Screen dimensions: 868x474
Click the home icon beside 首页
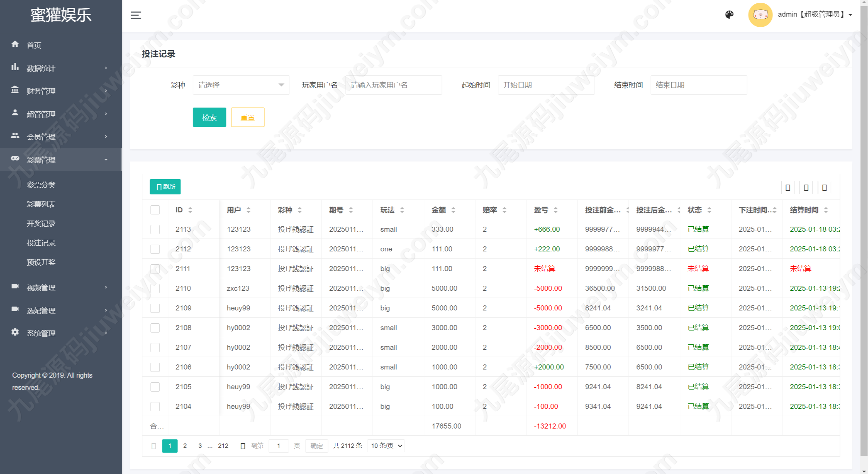coord(15,44)
